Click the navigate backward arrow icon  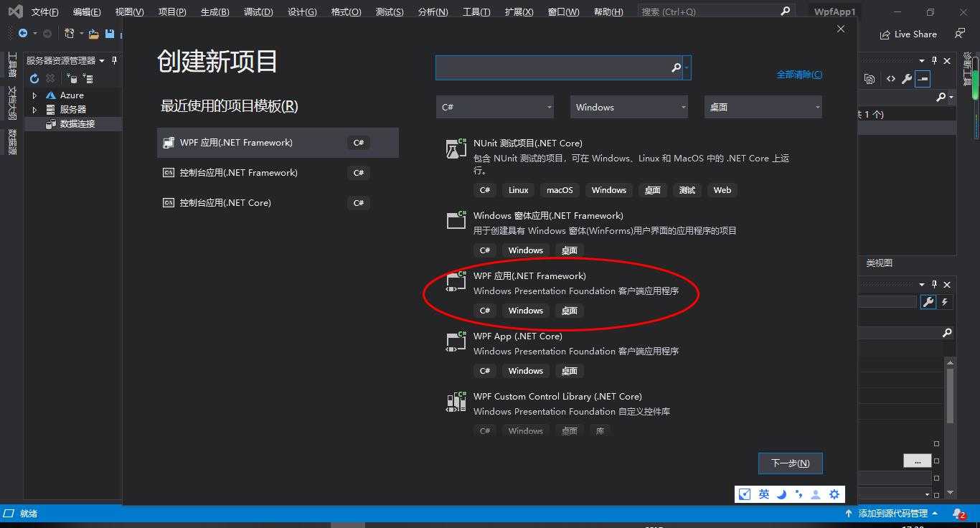[23, 34]
